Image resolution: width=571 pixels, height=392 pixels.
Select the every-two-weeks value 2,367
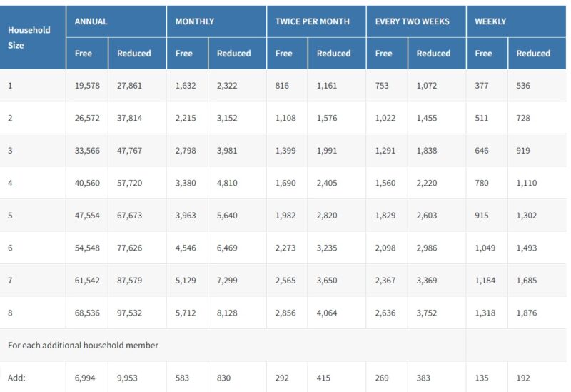click(387, 281)
